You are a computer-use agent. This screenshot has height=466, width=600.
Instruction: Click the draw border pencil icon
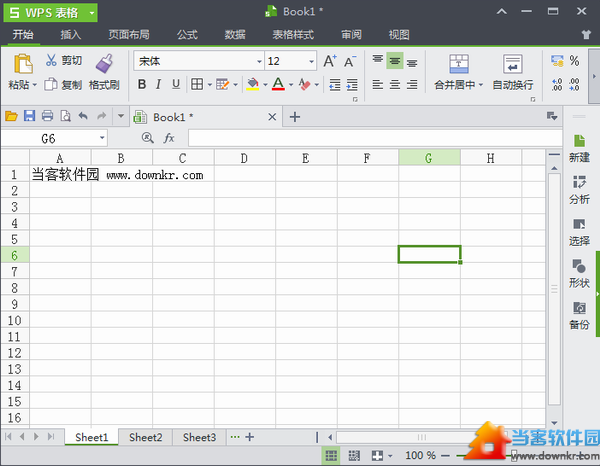click(222, 84)
